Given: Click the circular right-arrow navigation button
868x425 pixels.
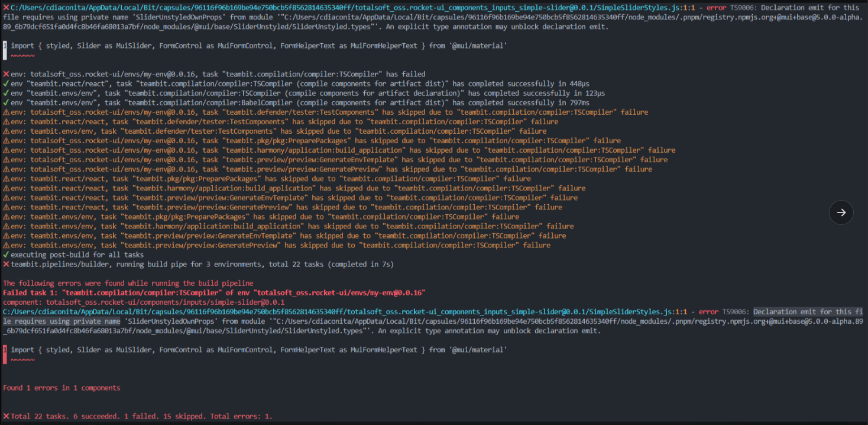Looking at the screenshot, I should [x=841, y=212].
